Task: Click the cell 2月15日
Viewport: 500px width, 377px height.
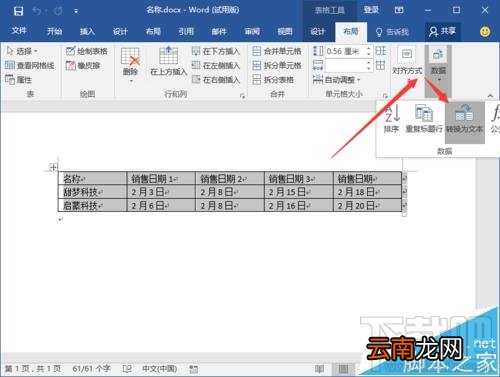Action: (x=299, y=192)
